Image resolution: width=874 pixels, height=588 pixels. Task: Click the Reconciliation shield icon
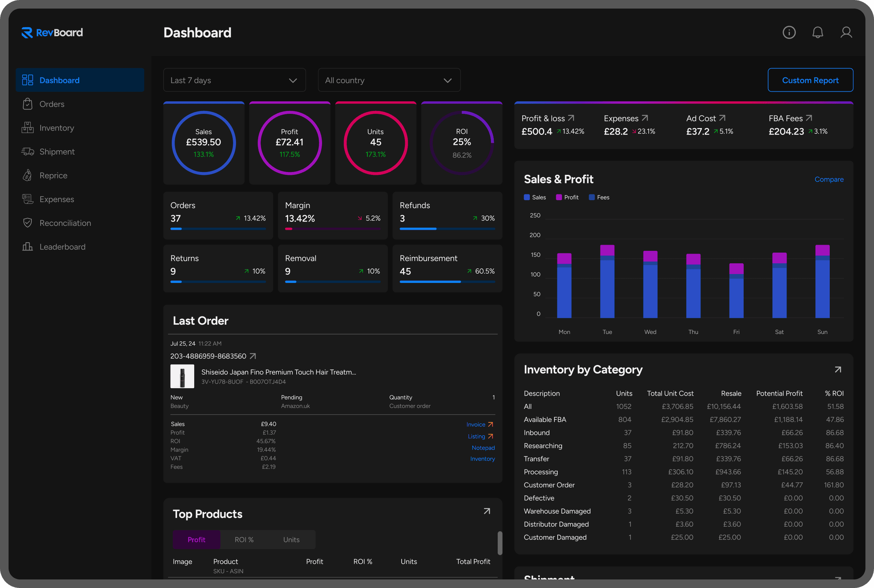tap(27, 223)
